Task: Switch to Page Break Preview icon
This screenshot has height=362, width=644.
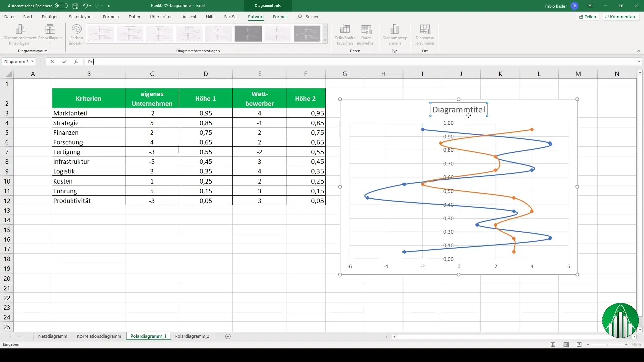Action: click(x=580, y=344)
